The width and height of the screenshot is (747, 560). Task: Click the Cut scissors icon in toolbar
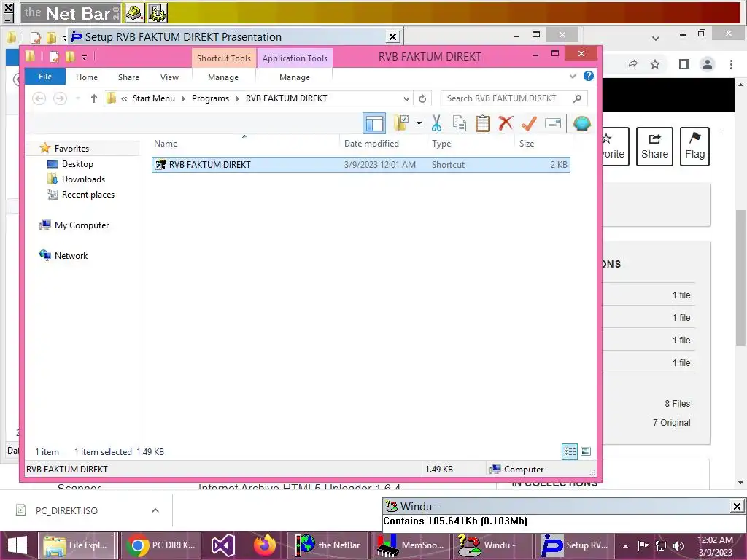point(436,123)
